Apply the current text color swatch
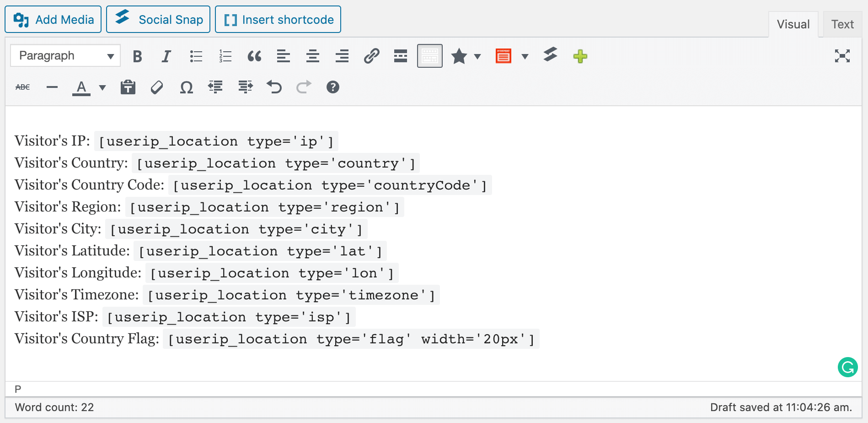 coord(81,87)
